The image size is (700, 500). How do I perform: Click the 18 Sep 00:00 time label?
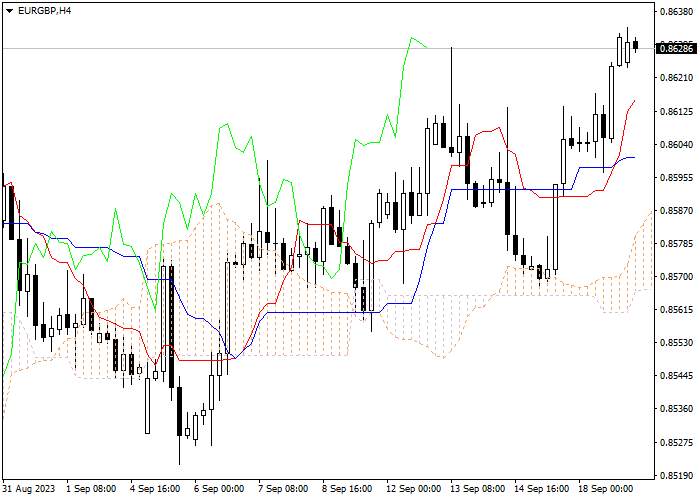tap(605, 488)
